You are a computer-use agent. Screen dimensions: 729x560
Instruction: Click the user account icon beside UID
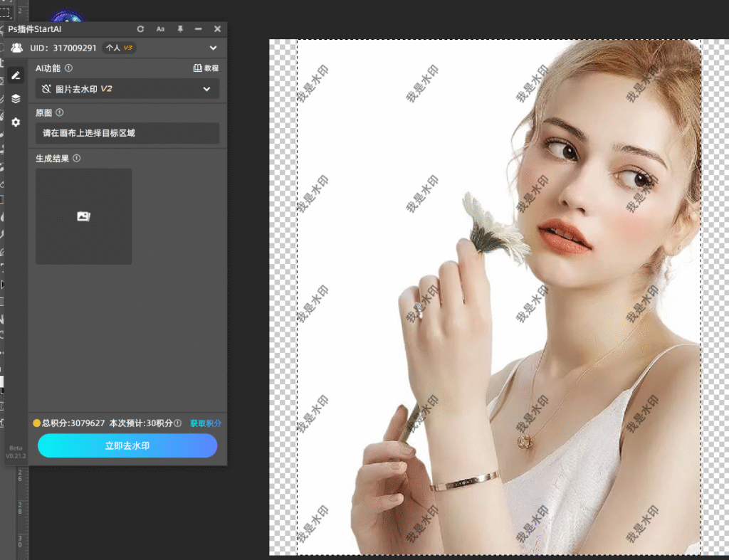[x=16, y=48]
